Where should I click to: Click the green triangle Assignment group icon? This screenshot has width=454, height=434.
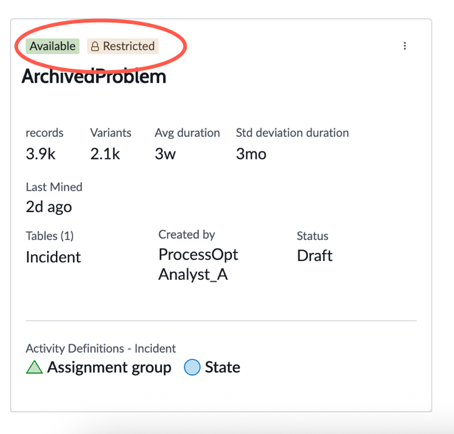tap(34, 367)
